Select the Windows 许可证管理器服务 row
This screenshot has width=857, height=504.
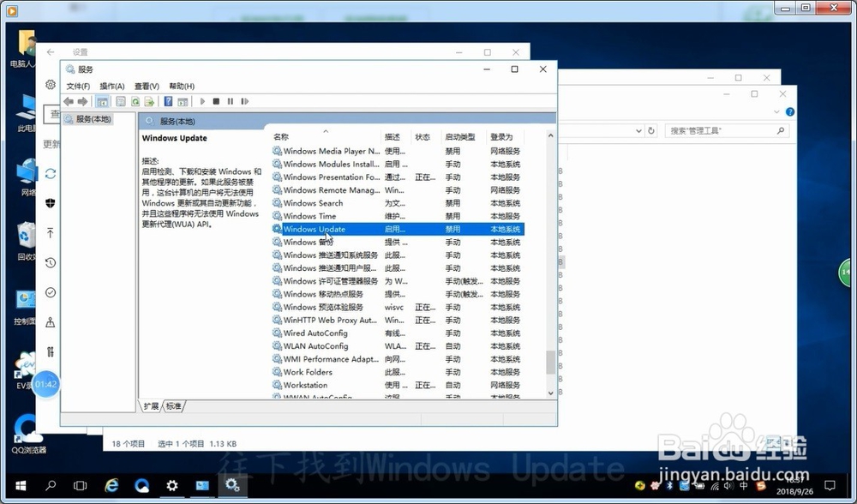coord(398,281)
